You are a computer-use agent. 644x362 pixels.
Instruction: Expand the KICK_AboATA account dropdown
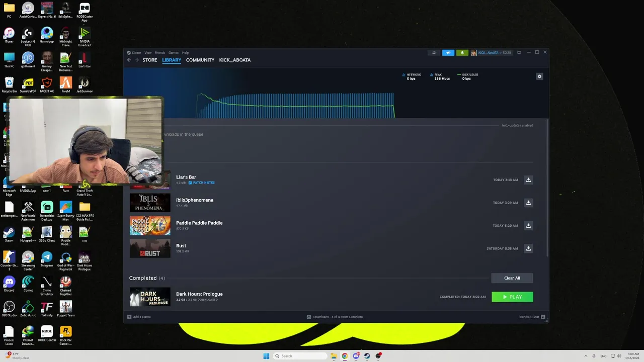tap(494, 53)
